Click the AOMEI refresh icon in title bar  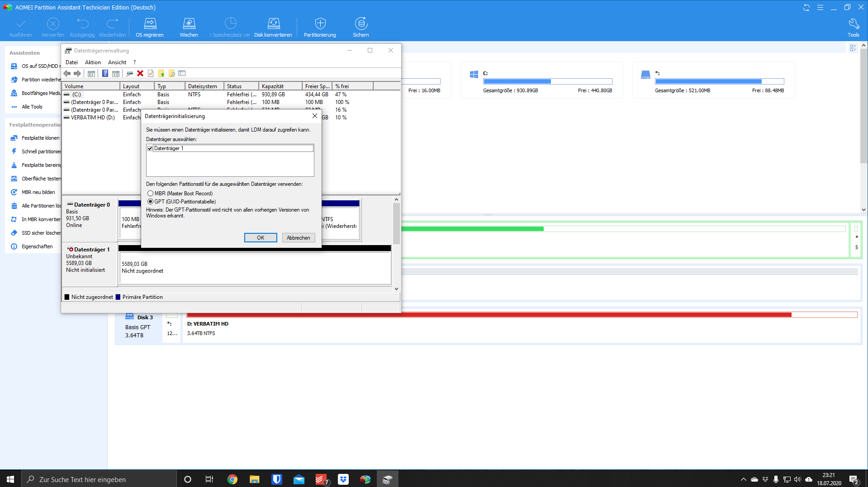pyautogui.click(x=806, y=8)
